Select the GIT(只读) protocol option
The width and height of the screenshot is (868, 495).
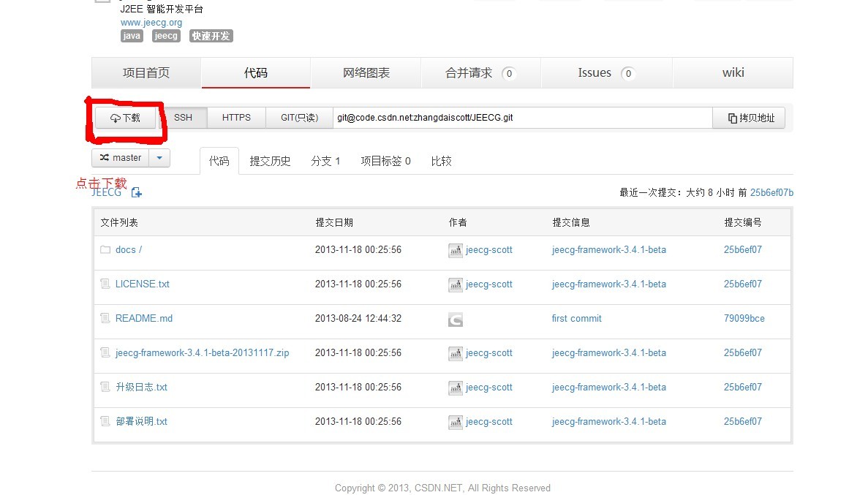tap(300, 118)
